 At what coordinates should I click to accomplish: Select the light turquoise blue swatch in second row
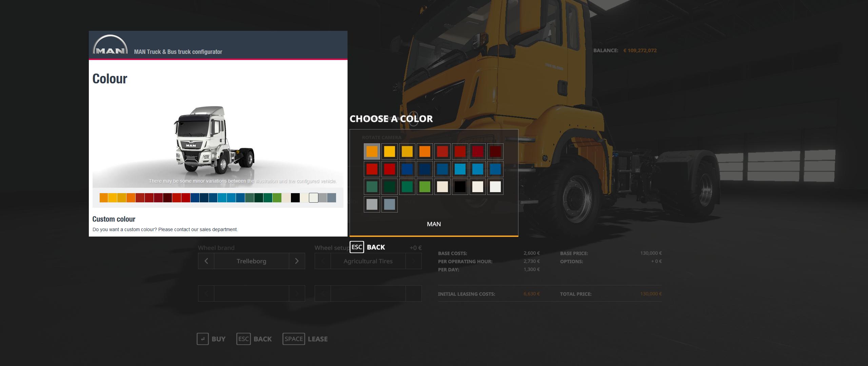click(x=460, y=169)
